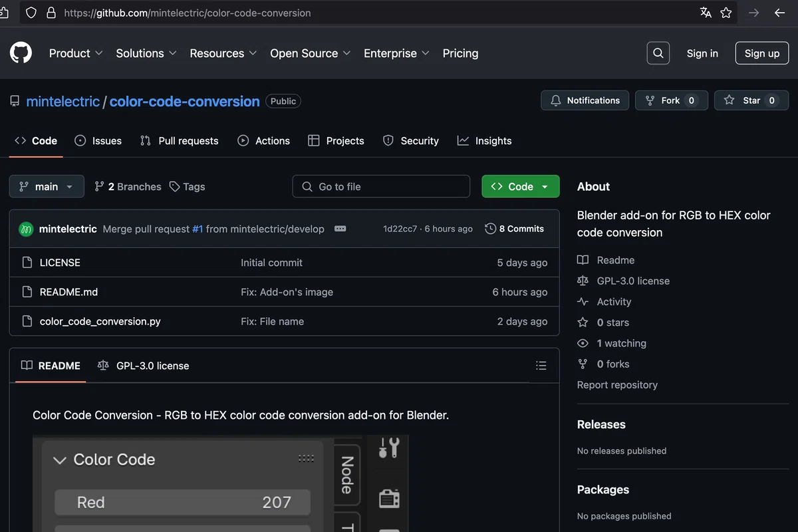Click the padlock site info icon

click(51, 13)
